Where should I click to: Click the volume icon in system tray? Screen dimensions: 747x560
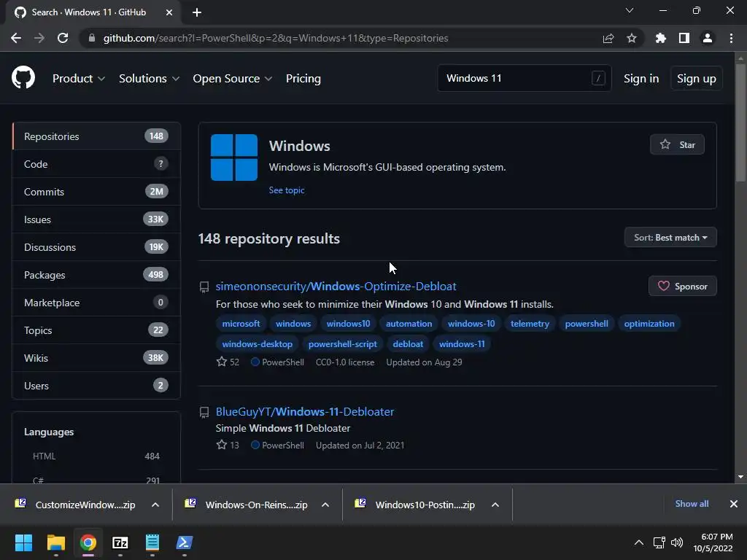pyautogui.click(x=677, y=542)
